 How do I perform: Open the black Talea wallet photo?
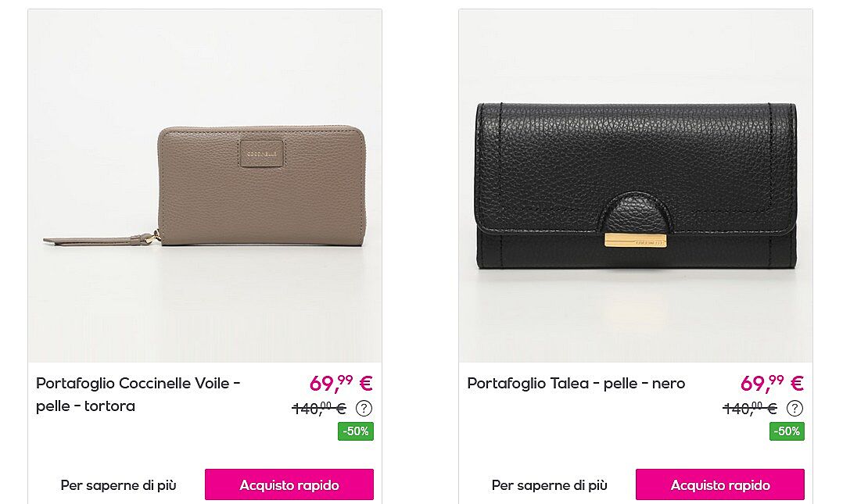click(636, 186)
